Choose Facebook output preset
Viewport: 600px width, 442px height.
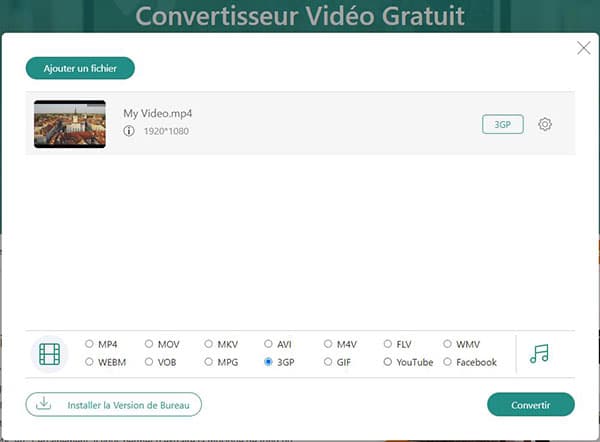(447, 362)
